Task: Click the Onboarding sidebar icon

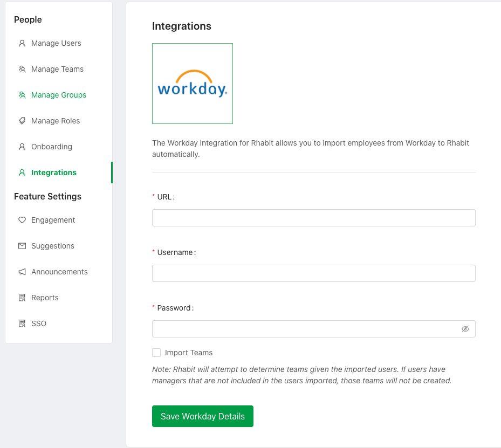Action: tap(22, 147)
